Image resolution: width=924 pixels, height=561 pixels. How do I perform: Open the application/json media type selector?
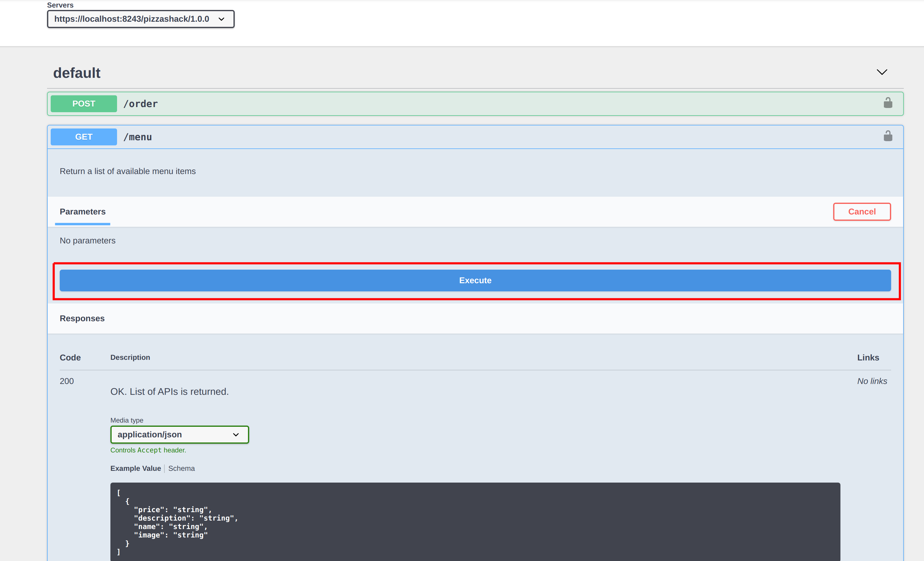pos(179,435)
